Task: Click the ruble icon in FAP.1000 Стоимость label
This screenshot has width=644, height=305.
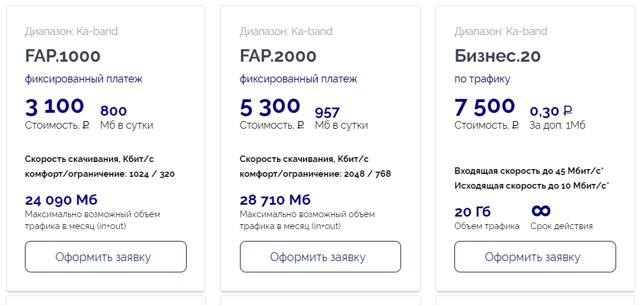Action: (85, 125)
